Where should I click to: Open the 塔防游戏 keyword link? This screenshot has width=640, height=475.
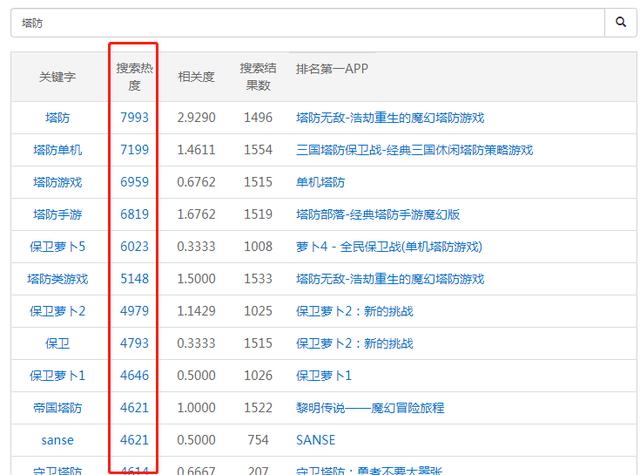(58, 182)
